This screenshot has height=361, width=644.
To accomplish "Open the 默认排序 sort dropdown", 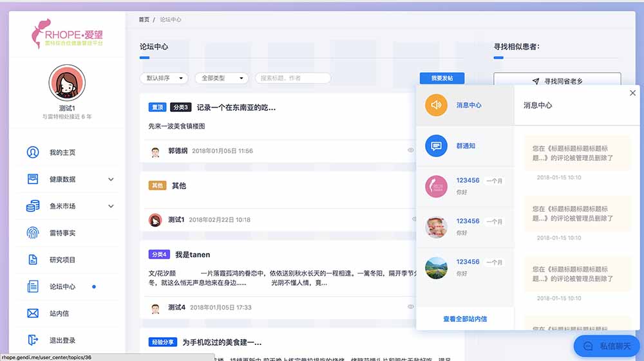I will coord(164,78).
